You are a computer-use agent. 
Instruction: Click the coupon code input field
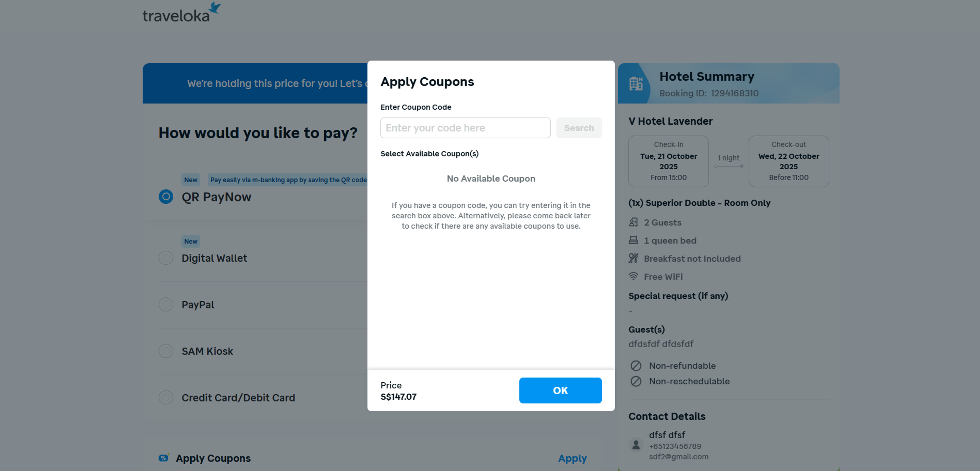point(465,128)
